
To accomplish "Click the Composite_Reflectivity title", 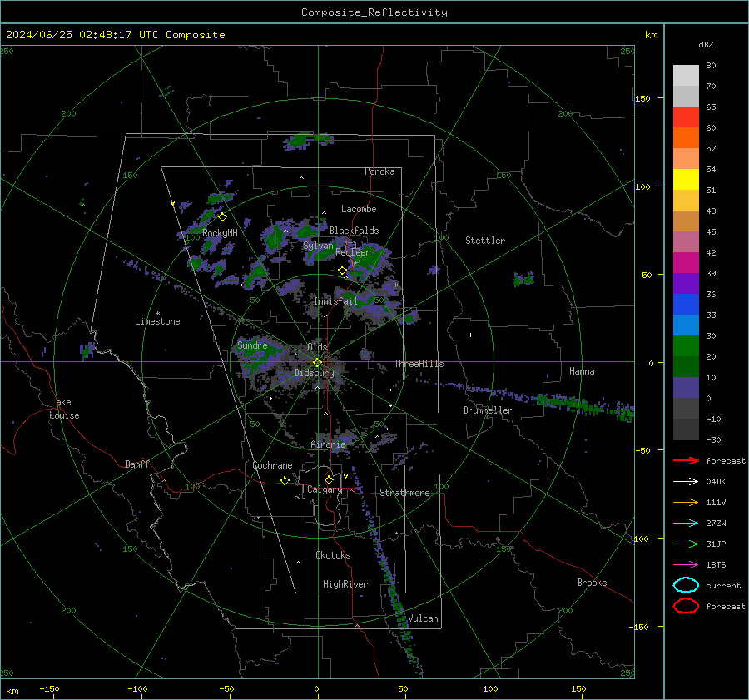I will [x=374, y=12].
